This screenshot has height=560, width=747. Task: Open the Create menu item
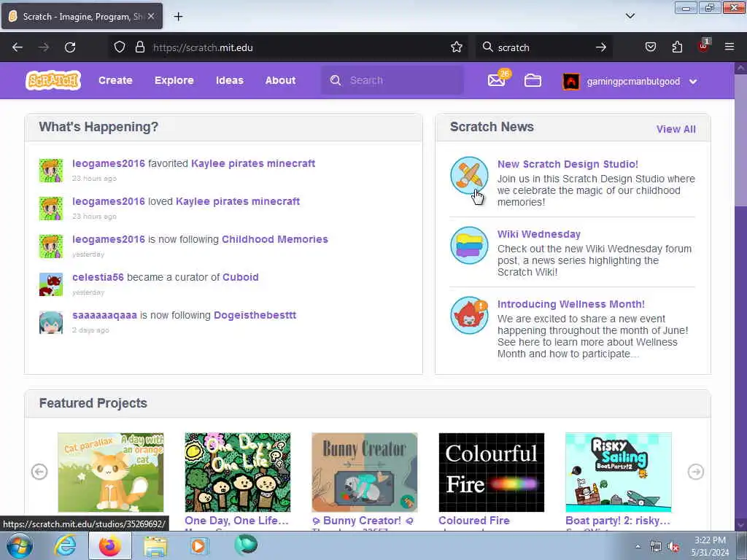(115, 80)
